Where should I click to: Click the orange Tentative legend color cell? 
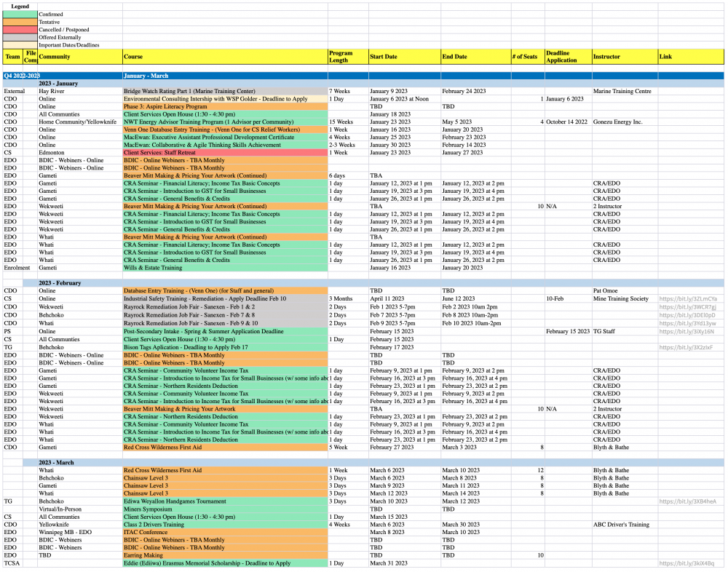pos(20,22)
